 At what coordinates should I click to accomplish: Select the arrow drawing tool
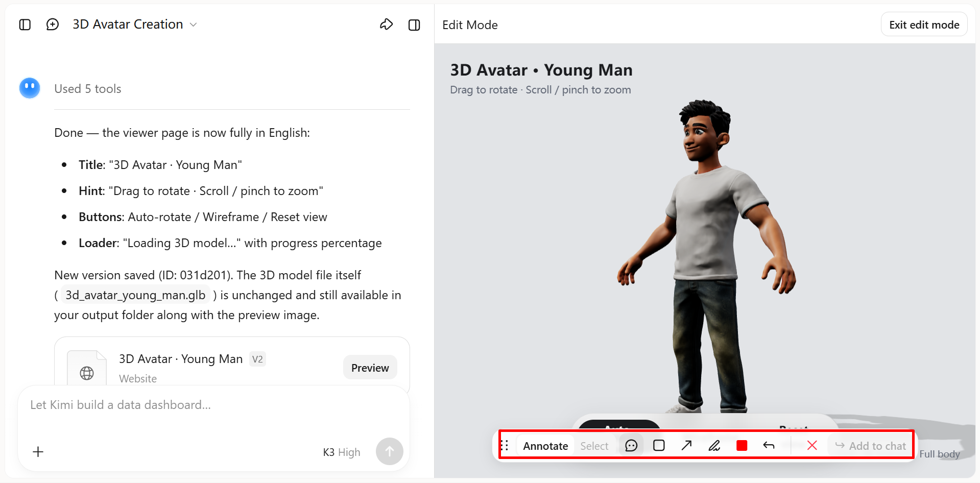tap(686, 446)
